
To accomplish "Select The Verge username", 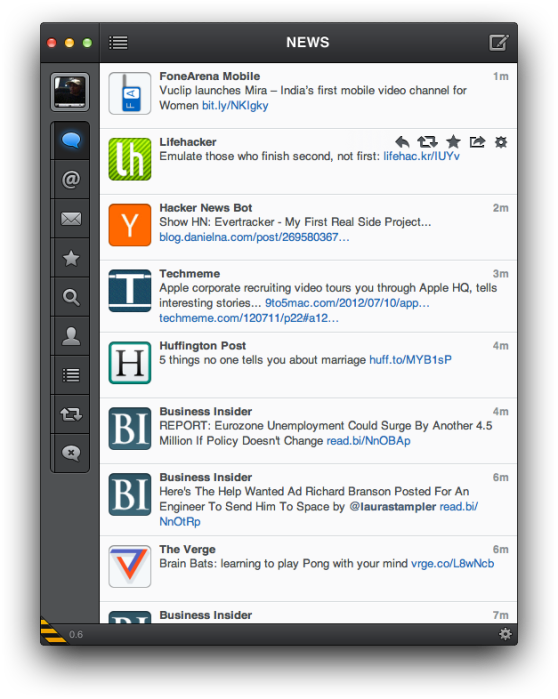I will pos(187,550).
